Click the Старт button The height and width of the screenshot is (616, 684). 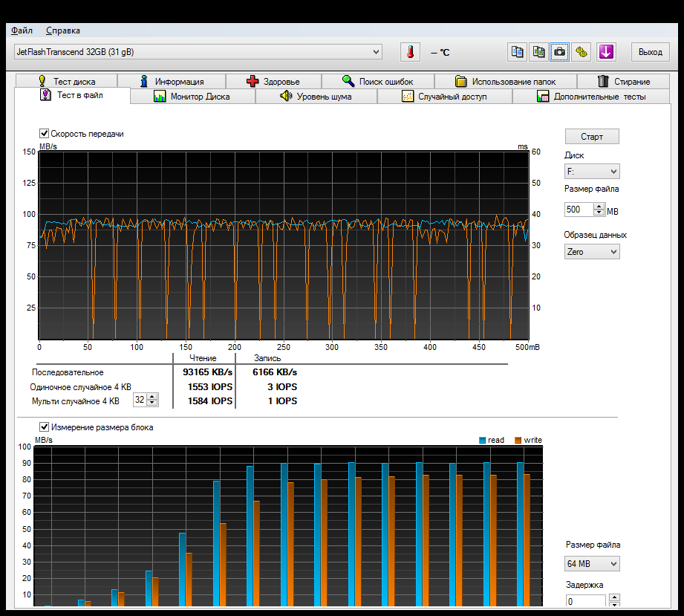(592, 136)
